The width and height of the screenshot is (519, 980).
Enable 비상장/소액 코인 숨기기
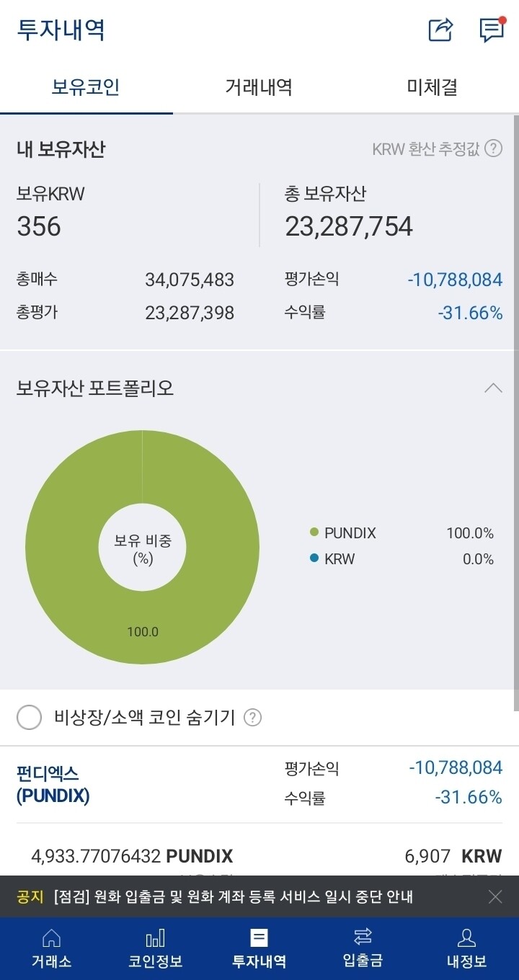pyautogui.click(x=28, y=718)
